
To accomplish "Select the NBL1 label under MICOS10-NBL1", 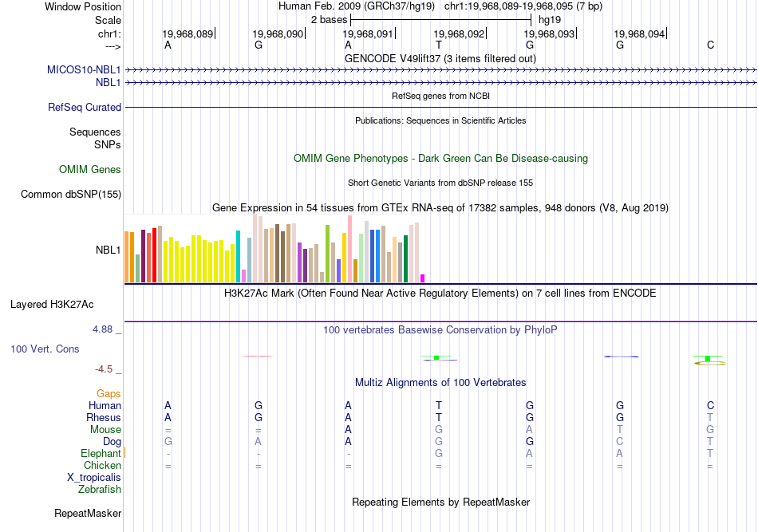I will (108, 83).
